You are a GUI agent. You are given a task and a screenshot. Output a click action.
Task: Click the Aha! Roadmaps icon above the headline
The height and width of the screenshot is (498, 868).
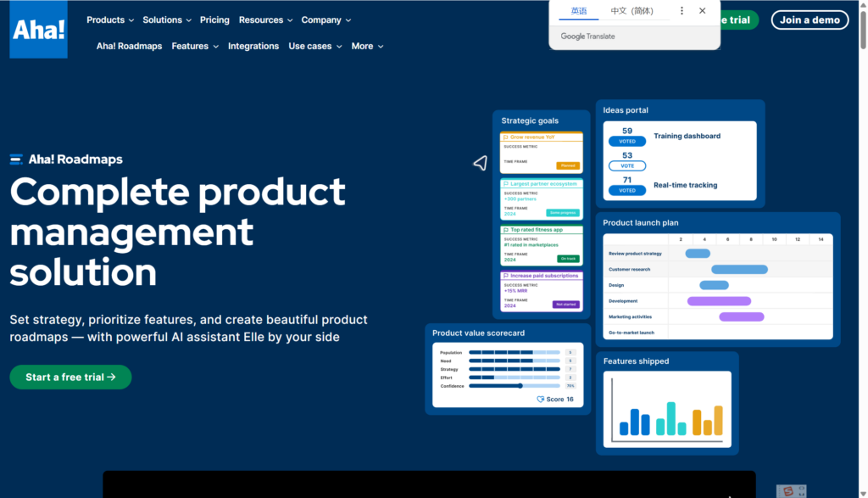(16, 159)
